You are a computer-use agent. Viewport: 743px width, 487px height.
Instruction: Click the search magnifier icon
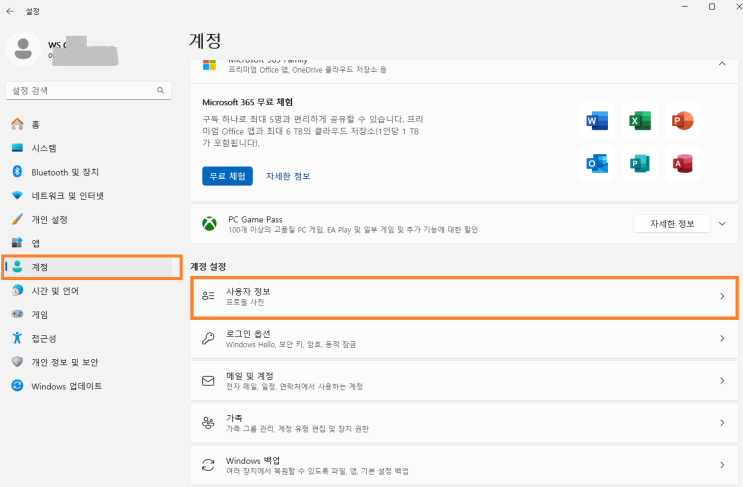coord(161,90)
